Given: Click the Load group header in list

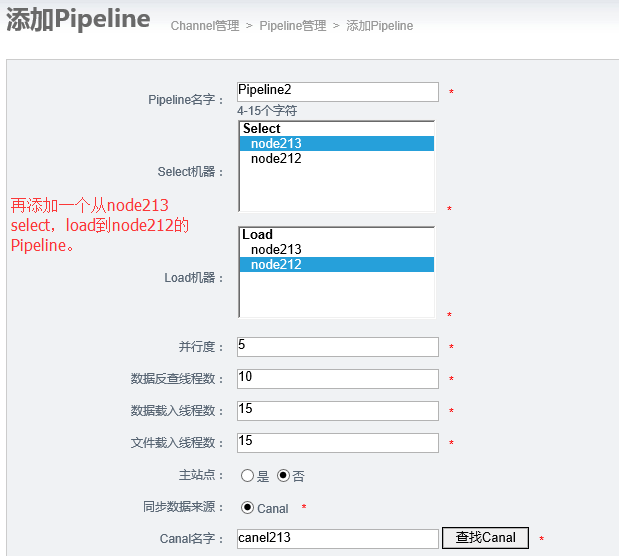Looking at the screenshot, I should click(258, 235).
